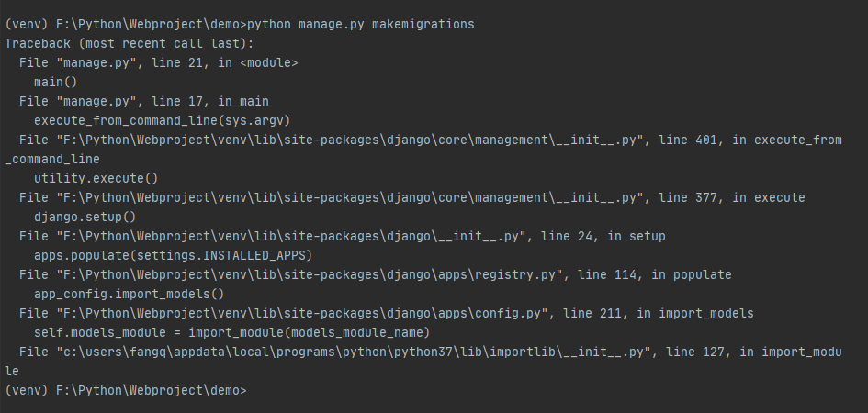Click the main() call line
This screenshot has width=868, height=413.
pyautogui.click(x=56, y=83)
